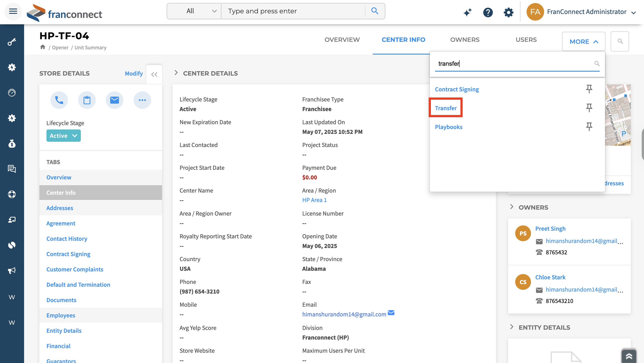Click the email envelope action icon
Image resolution: width=644 pixels, height=363 pixels.
pos(115,100)
